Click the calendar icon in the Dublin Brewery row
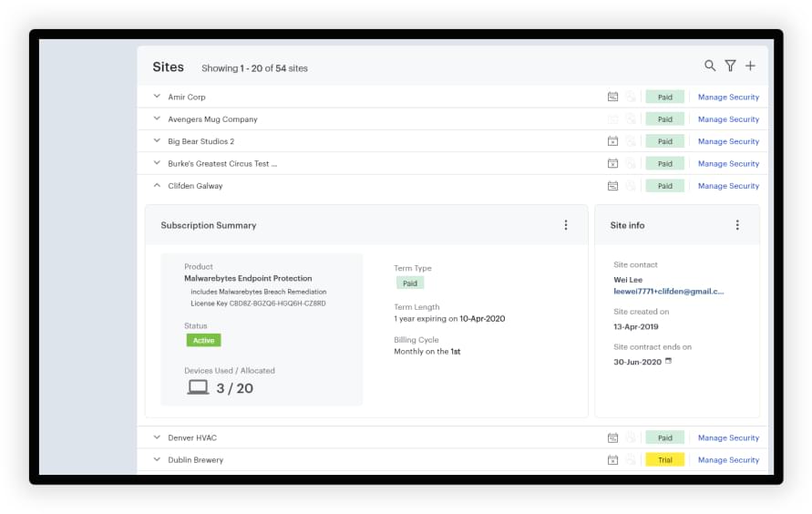 coord(612,460)
